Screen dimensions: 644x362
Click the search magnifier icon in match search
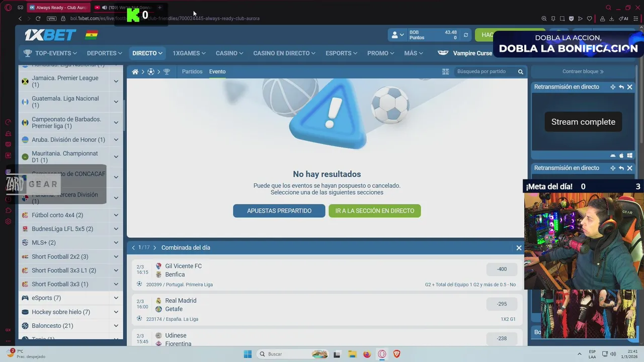[x=521, y=72]
